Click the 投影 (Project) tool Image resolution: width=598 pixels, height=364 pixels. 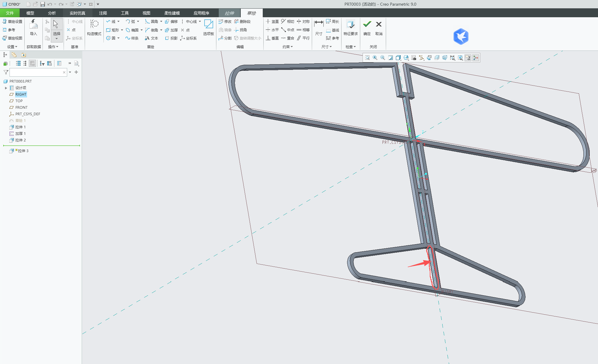point(171,38)
